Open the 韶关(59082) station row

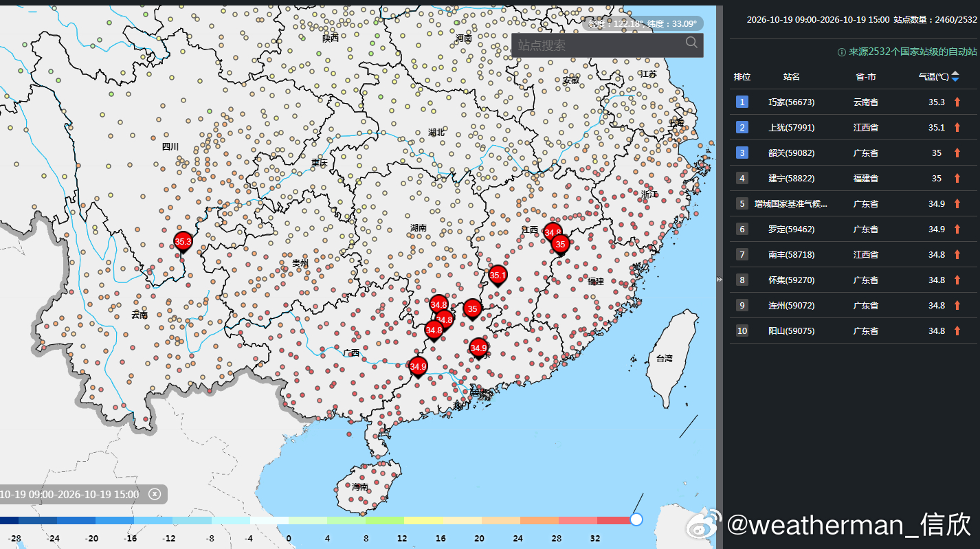(x=853, y=153)
